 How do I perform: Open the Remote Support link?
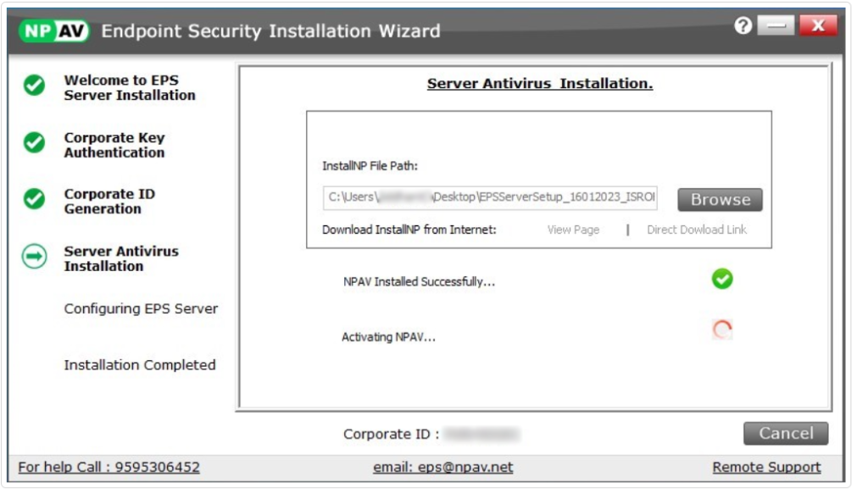(x=766, y=467)
